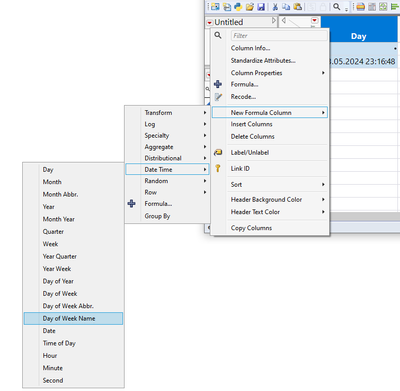Click the Open folder toolbar icon
The image size is (400, 391).
[250, 7]
